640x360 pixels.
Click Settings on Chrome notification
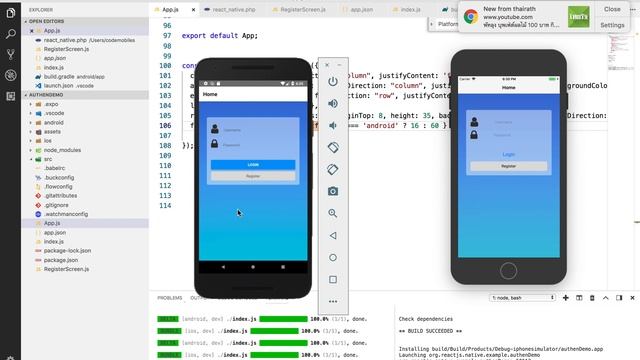tap(612, 25)
